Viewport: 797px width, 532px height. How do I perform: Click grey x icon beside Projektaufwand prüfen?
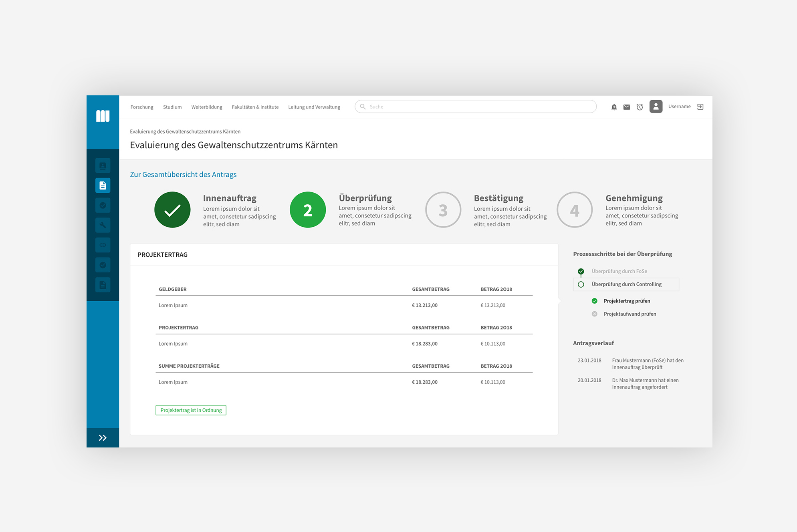(x=595, y=314)
